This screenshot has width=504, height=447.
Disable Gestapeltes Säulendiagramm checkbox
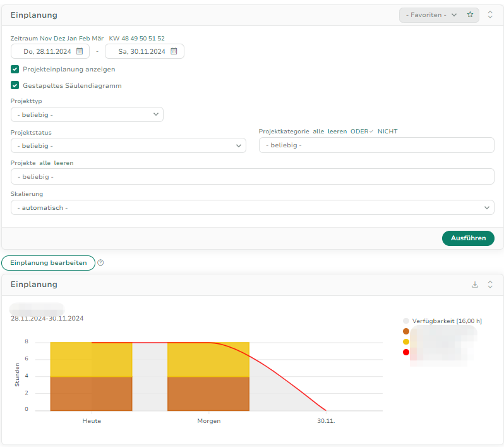click(x=15, y=85)
